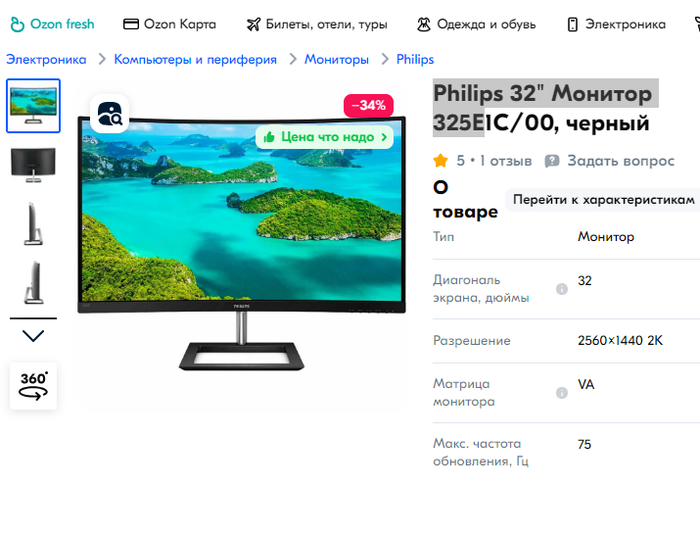Image resolution: width=700 pixels, height=534 pixels.
Task: Click the Перейти к характеристикам button
Action: coord(603,200)
